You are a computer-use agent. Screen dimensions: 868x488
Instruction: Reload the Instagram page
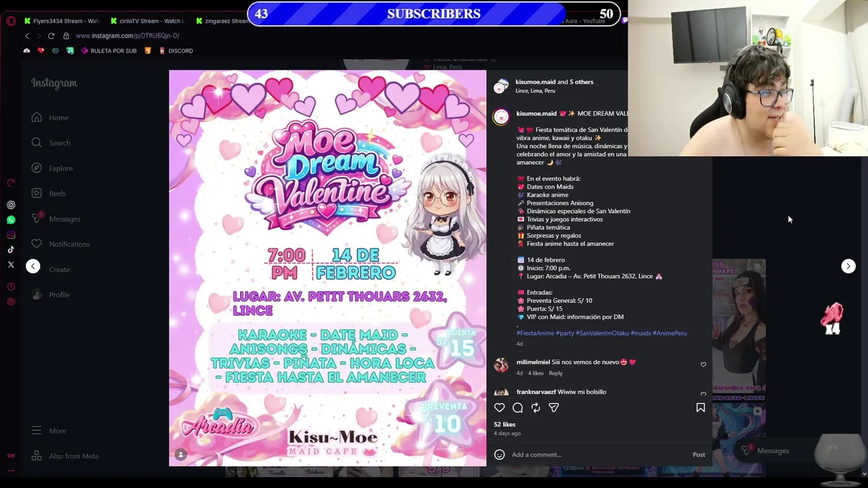51,36
